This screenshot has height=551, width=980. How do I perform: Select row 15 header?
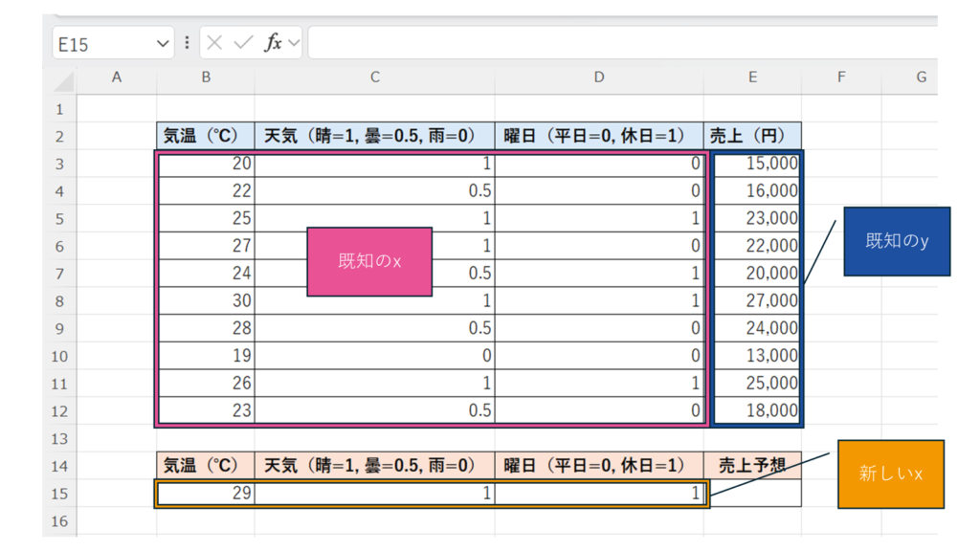(59, 494)
